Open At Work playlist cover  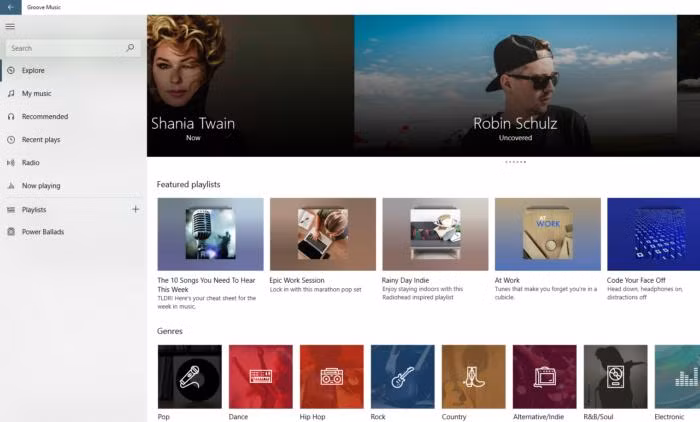548,234
